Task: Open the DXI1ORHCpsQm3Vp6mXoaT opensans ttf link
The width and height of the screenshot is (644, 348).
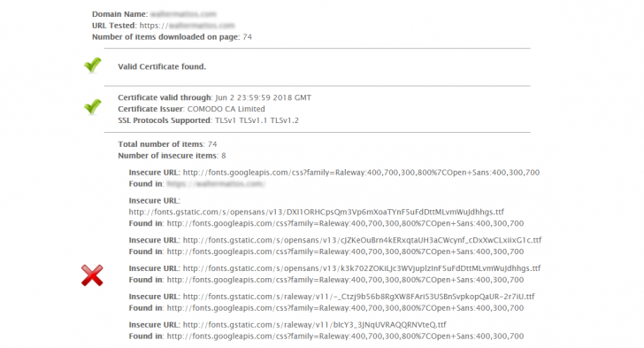Action: click(317, 212)
